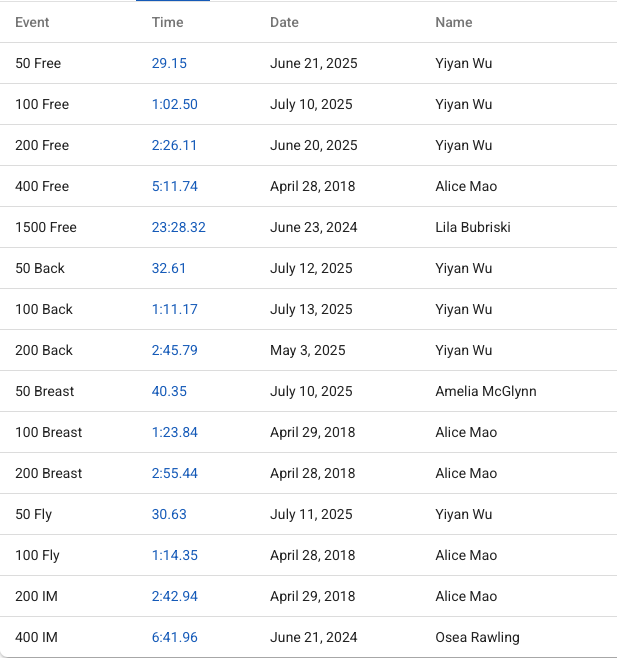Open the 200 Free time 2:26.11
The height and width of the screenshot is (658, 617).
174,145
